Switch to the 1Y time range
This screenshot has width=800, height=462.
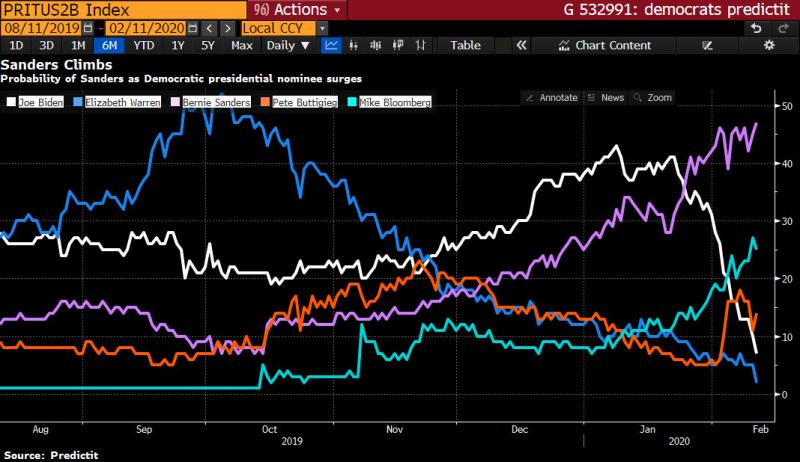tap(178, 46)
